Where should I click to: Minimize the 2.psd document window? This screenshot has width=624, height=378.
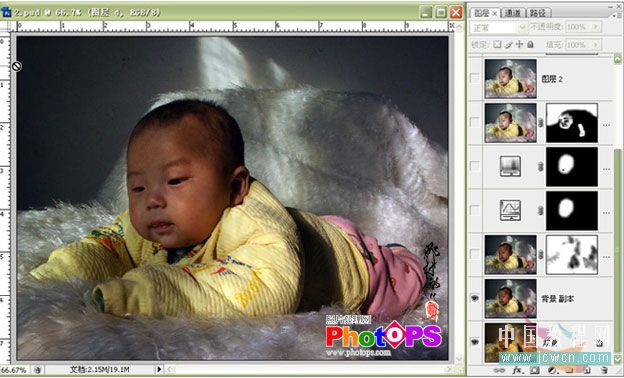[426, 12]
